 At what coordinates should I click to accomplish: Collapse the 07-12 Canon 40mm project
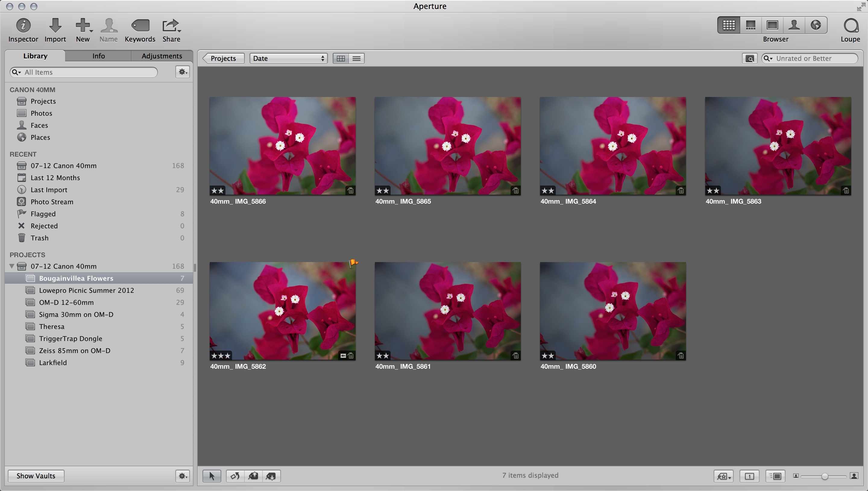click(12, 266)
